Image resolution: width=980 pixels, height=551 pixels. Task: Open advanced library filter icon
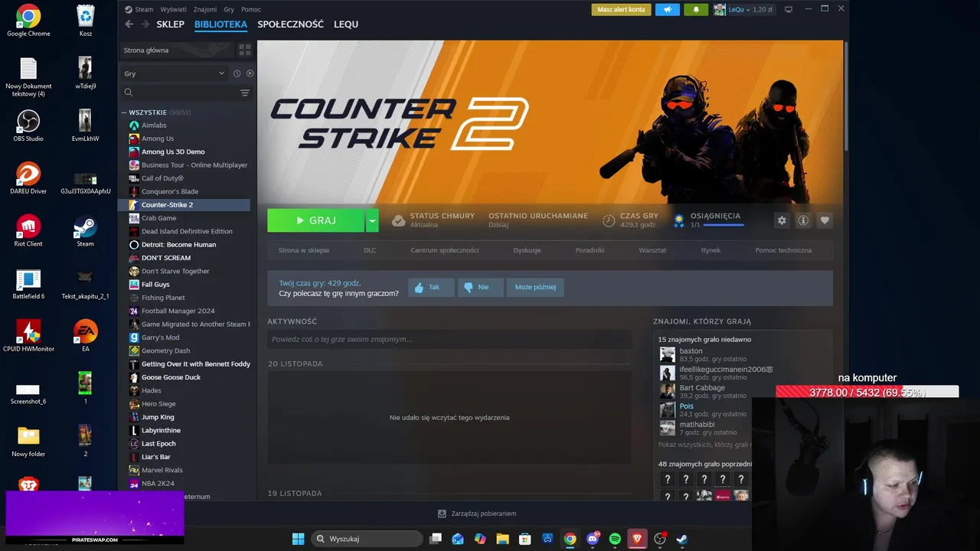[245, 93]
